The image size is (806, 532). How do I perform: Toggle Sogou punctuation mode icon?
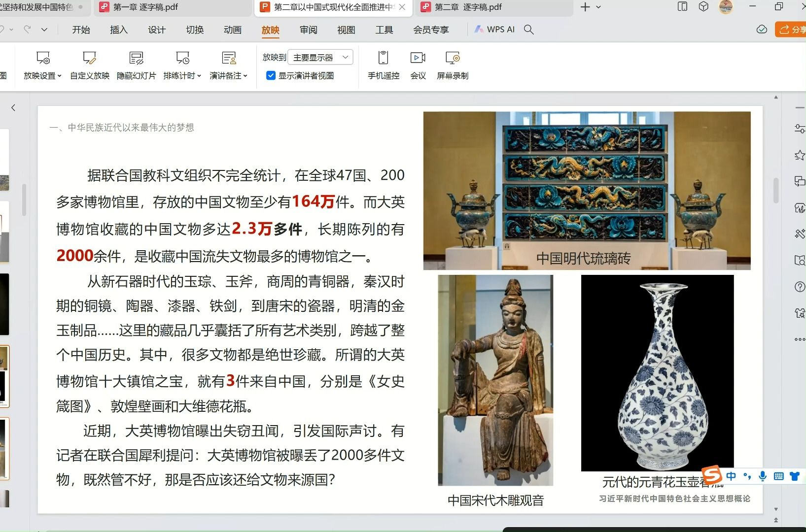click(x=747, y=476)
